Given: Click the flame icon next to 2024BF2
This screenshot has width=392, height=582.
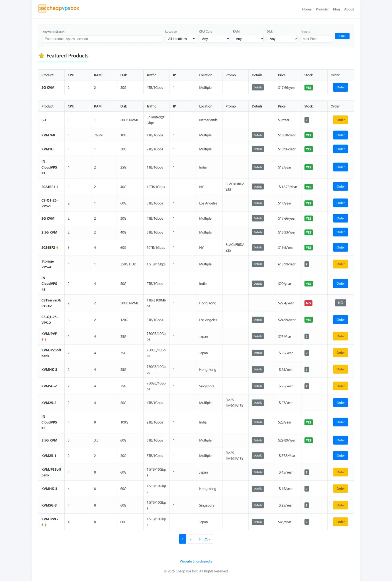Looking at the screenshot, I should (57, 248).
